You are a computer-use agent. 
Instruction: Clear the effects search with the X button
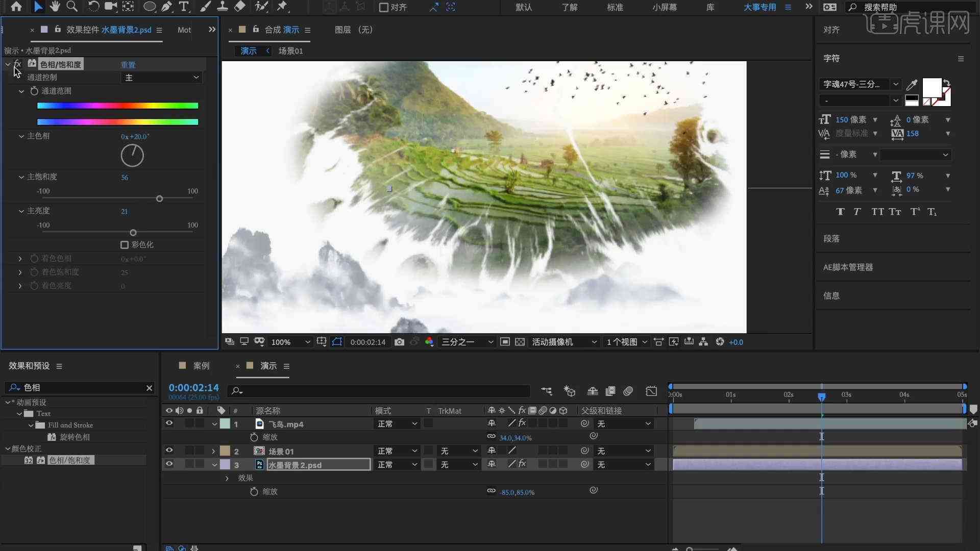tap(149, 388)
